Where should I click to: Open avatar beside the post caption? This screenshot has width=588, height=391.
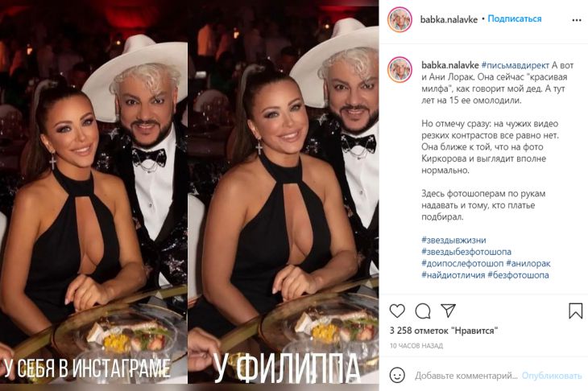coord(400,70)
